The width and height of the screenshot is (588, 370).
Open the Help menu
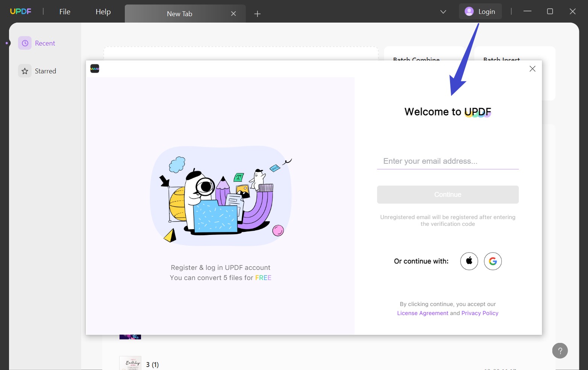103,11
